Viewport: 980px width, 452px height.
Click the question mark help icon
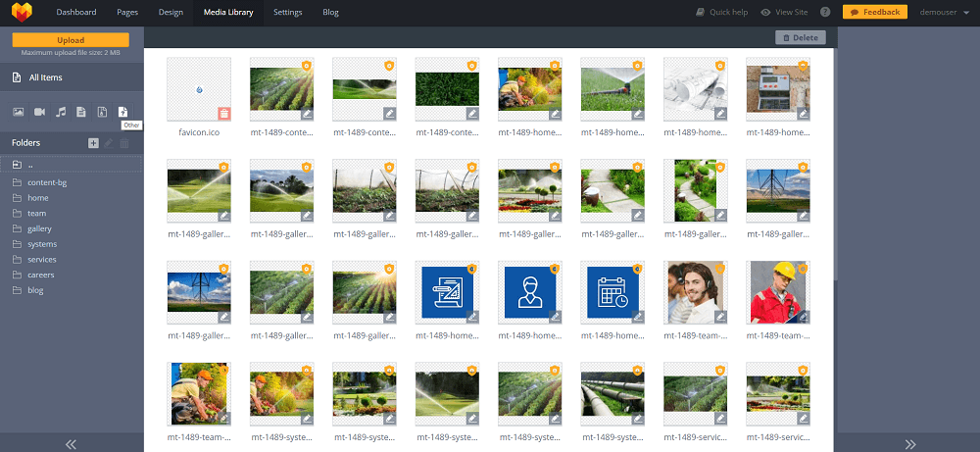pyautogui.click(x=825, y=12)
